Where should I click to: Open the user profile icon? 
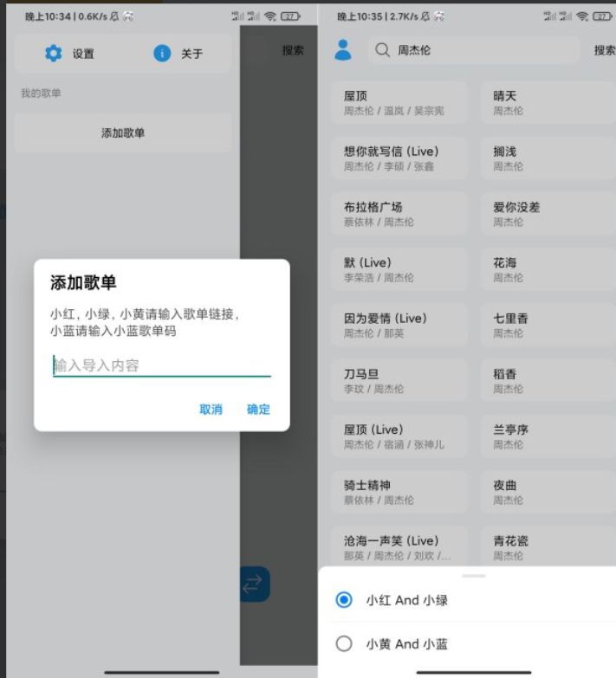click(343, 50)
